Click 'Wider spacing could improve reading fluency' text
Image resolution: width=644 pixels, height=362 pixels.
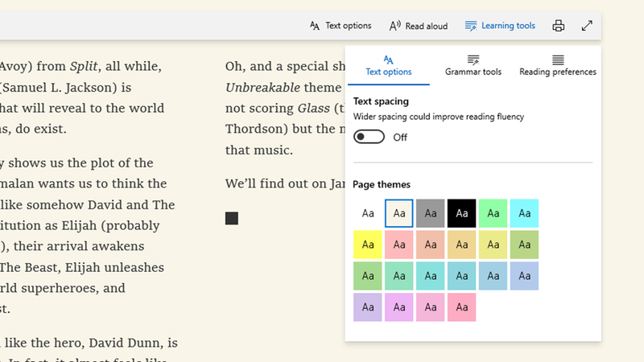(x=438, y=117)
